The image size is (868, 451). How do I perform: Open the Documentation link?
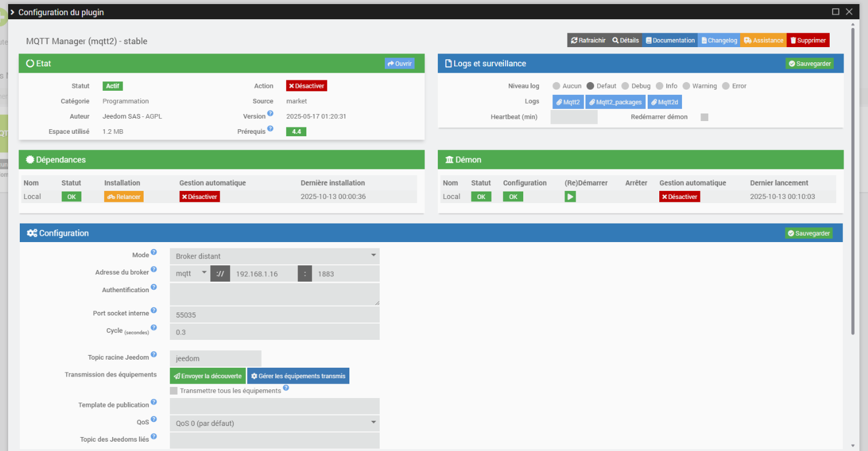point(670,40)
